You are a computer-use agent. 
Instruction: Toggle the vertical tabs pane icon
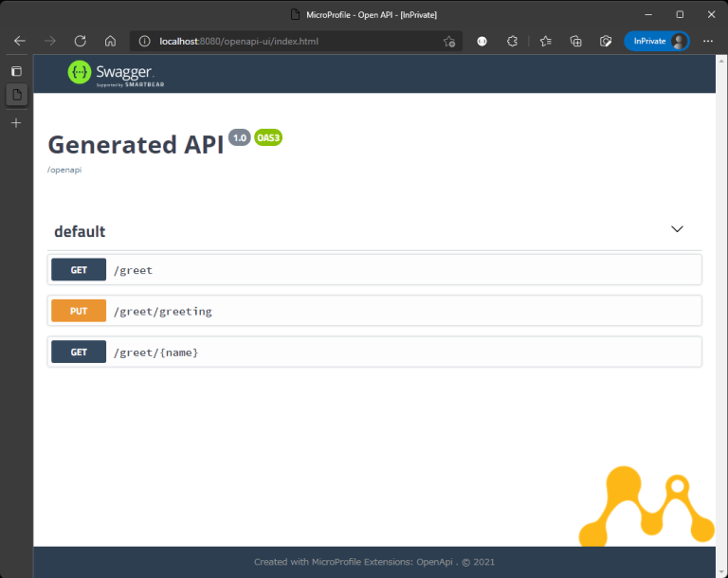[x=17, y=71]
